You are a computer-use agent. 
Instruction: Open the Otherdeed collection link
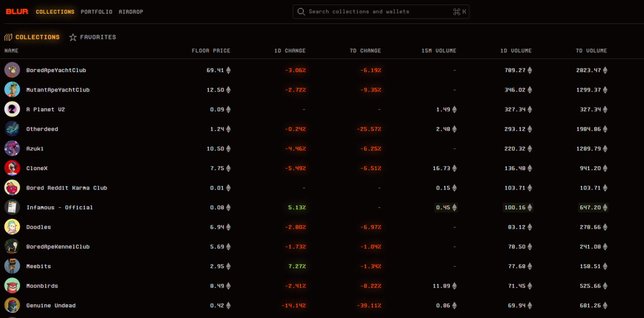pos(42,129)
